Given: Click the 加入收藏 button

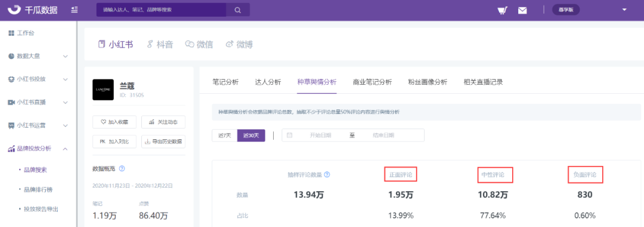Looking at the screenshot, I should pos(114,122).
